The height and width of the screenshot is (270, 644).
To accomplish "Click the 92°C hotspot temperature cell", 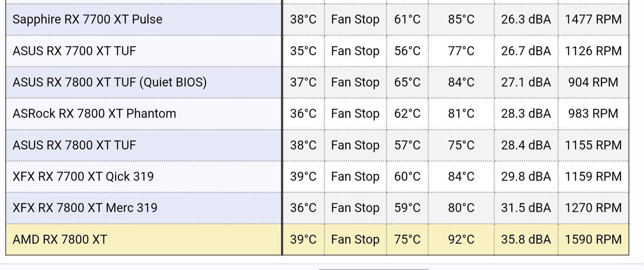I will pos(461,239).
